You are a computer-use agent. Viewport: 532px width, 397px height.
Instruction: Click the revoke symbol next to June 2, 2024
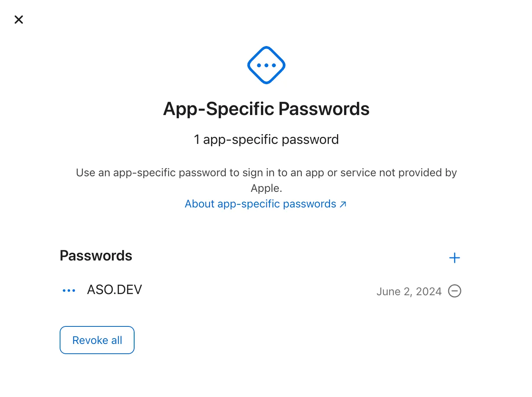pos(454,291)
